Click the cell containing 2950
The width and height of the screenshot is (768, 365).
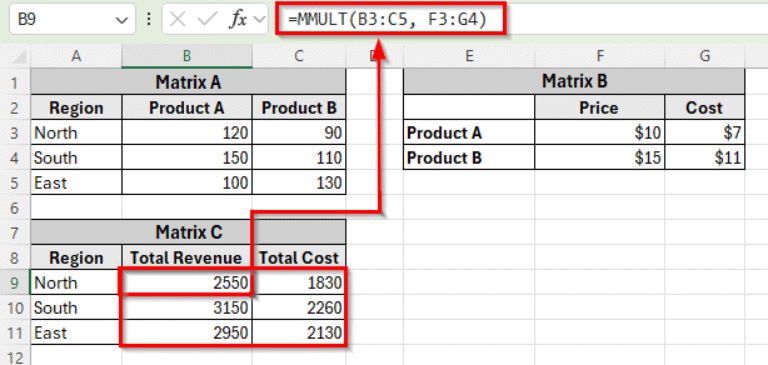pos(187,333)
